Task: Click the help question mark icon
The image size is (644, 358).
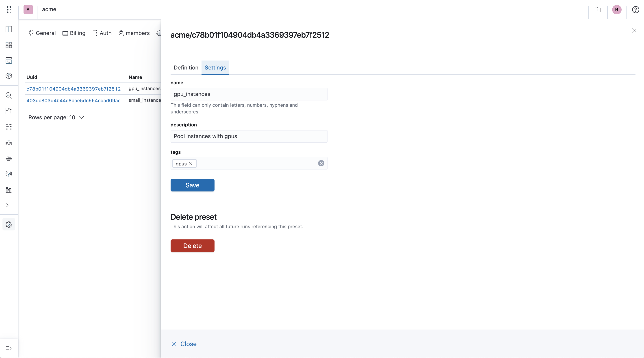Action: pos(635,9)
